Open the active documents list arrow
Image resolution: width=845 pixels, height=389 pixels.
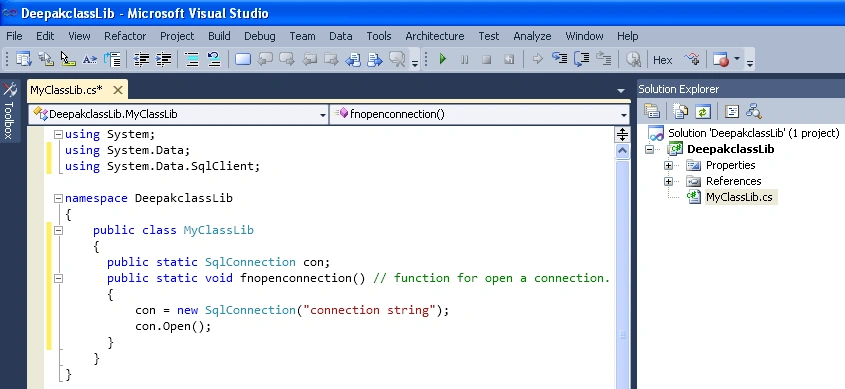pos(621,91)
